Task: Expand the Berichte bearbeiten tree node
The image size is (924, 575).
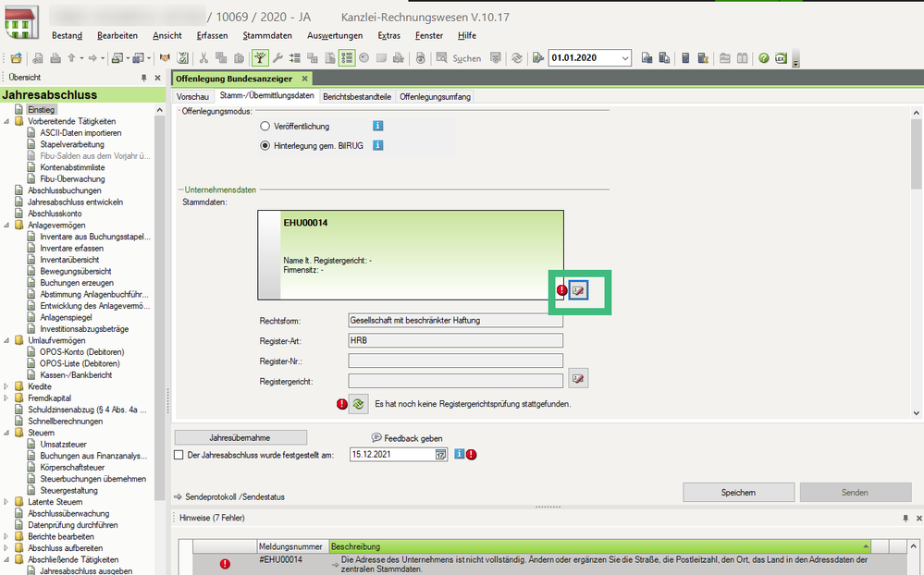Action: click(x=6, y=537)
